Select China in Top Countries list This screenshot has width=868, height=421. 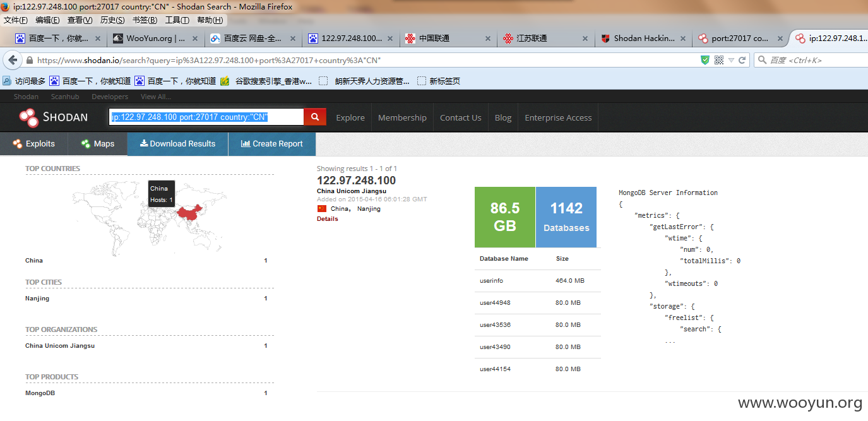point(34,261)
